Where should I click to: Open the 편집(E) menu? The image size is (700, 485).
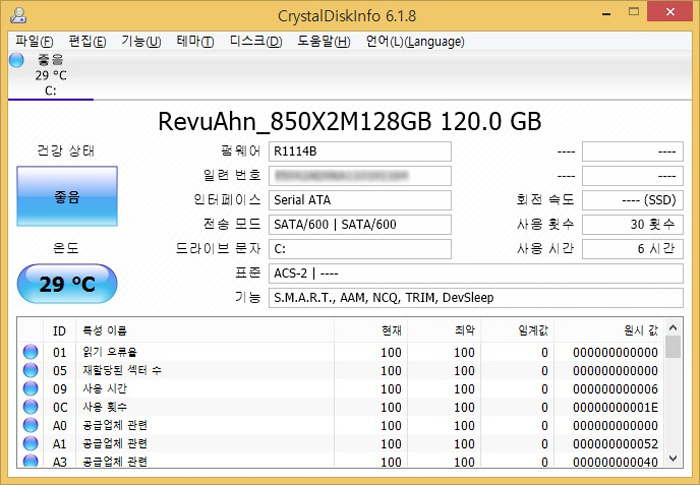pyautogui.click(x=88, y=42)
